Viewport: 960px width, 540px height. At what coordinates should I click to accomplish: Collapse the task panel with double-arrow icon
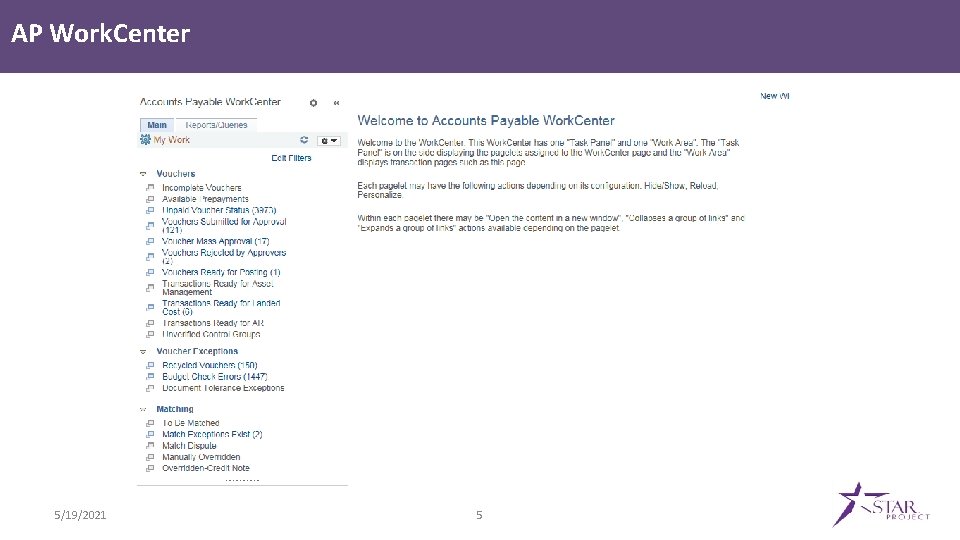336,103
